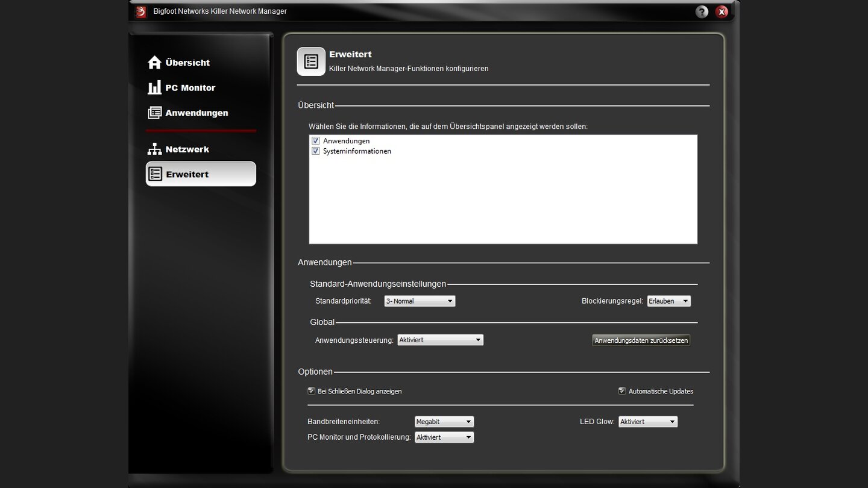868x488 pixels.
Task: Expand the Anwendungssteuerung dropdown
Action: 441,340
